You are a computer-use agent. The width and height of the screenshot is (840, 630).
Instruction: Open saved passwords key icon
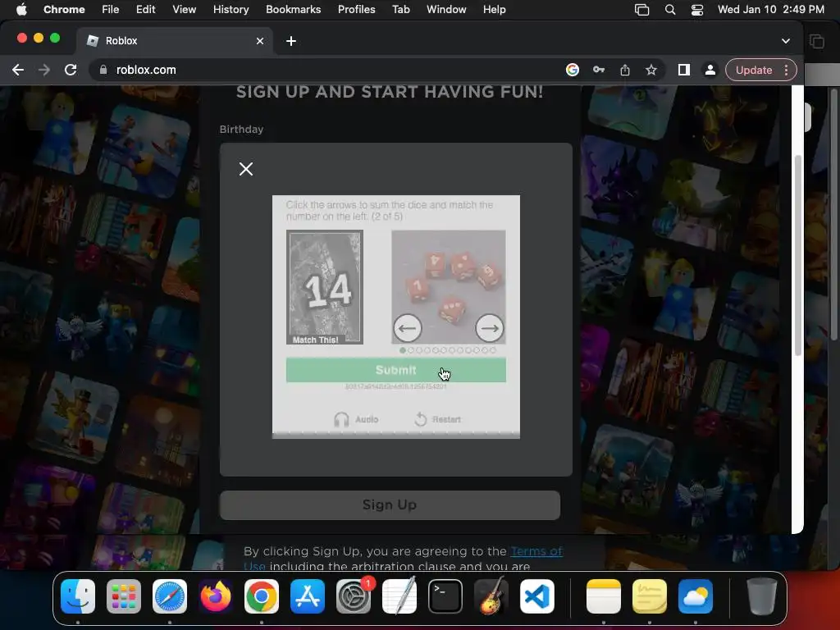[598, 71]
